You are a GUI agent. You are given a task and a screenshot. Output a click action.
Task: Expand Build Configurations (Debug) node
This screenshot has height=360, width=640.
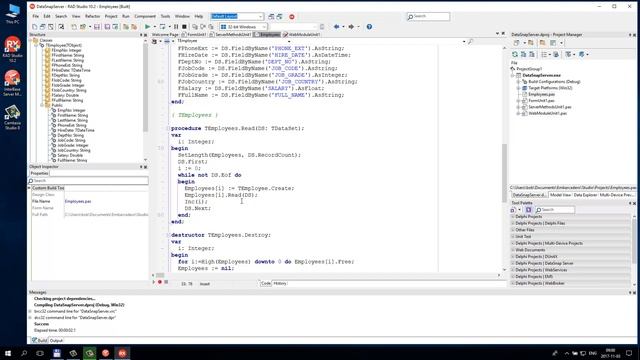coord(518,82)
